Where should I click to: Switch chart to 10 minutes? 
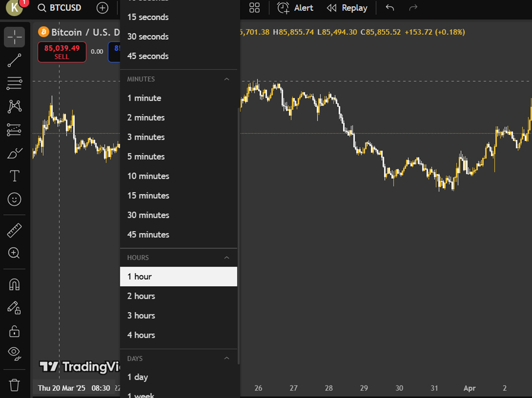coord(178,176)
